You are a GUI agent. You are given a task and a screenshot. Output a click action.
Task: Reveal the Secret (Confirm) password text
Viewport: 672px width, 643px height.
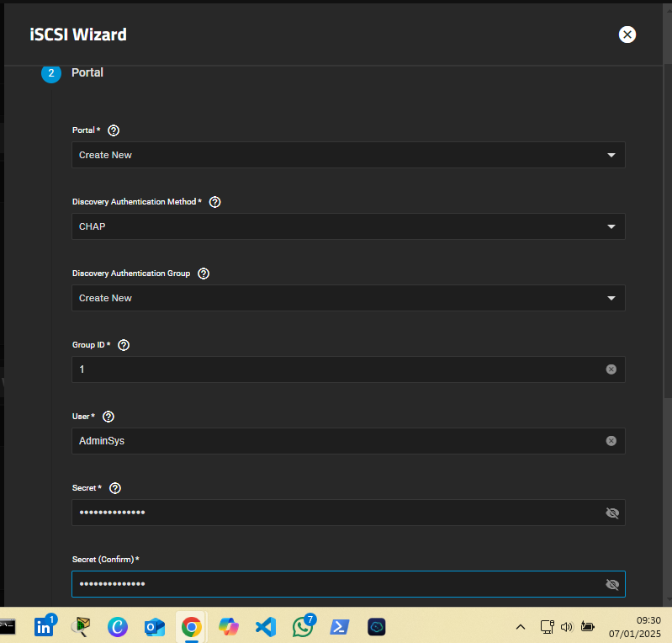pyautogui.click(x=612, y=584)
